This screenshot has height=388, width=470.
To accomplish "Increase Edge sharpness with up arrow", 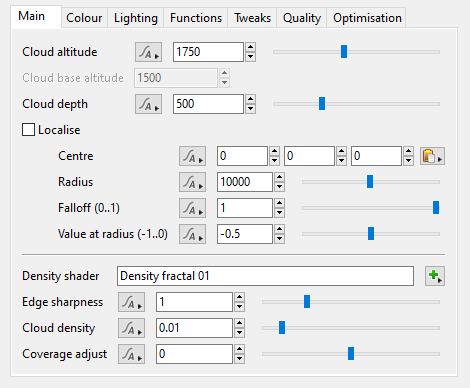I will tap(240, 297).
